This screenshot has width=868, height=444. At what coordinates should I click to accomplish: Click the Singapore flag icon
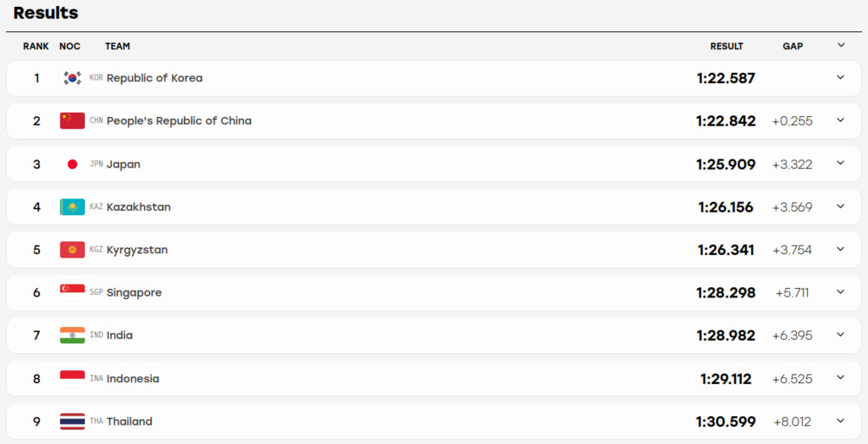72,292
